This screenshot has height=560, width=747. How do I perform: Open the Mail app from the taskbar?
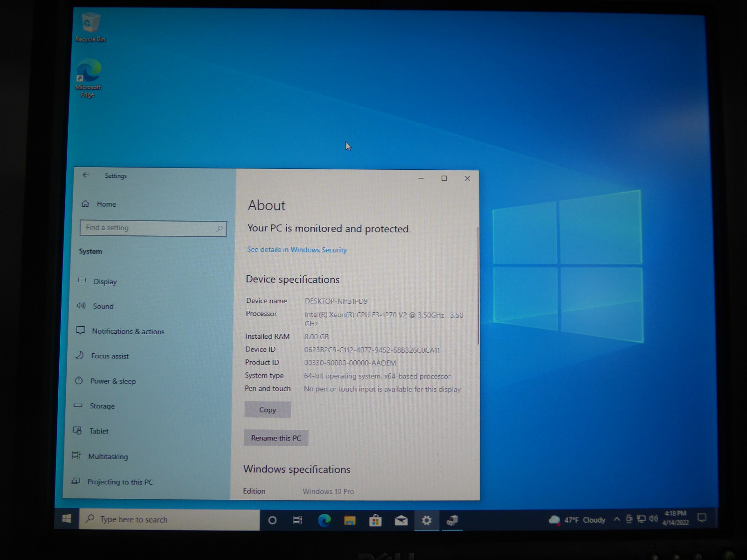(401, 520)
